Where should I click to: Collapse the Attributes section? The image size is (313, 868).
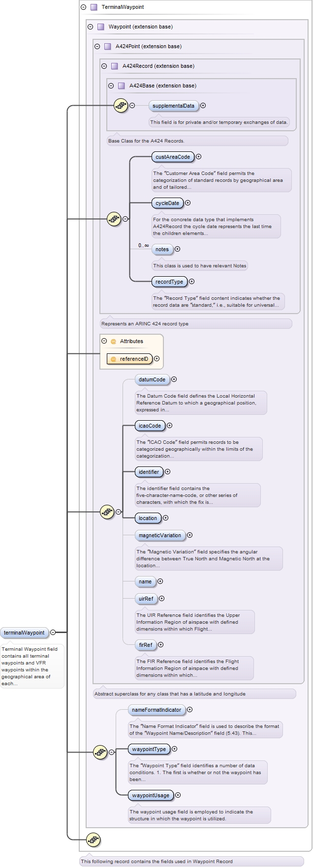point(104,341)
